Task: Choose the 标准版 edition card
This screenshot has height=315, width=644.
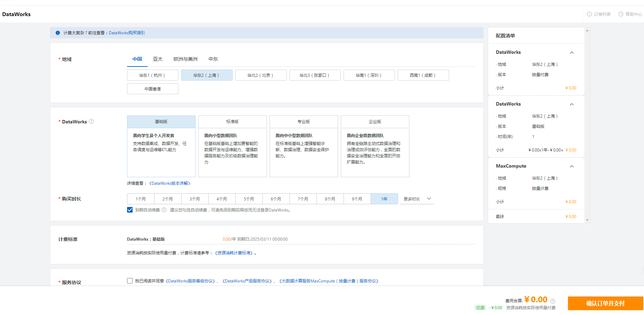Action: tap(233, 146)
